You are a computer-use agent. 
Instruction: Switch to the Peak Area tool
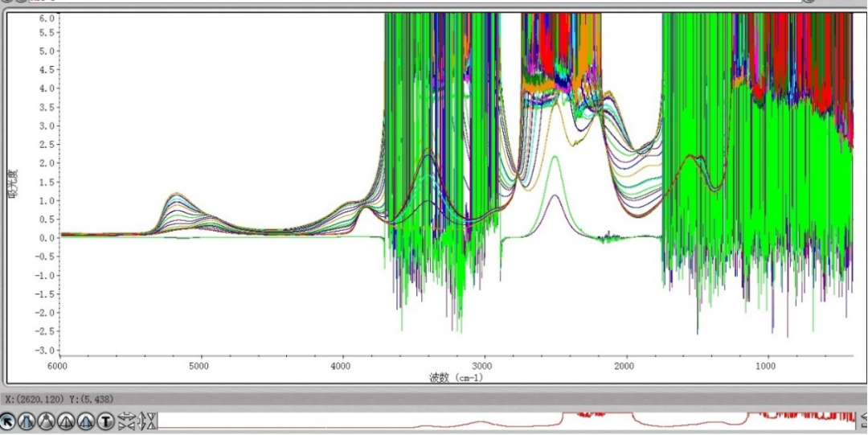coord(85,421)
